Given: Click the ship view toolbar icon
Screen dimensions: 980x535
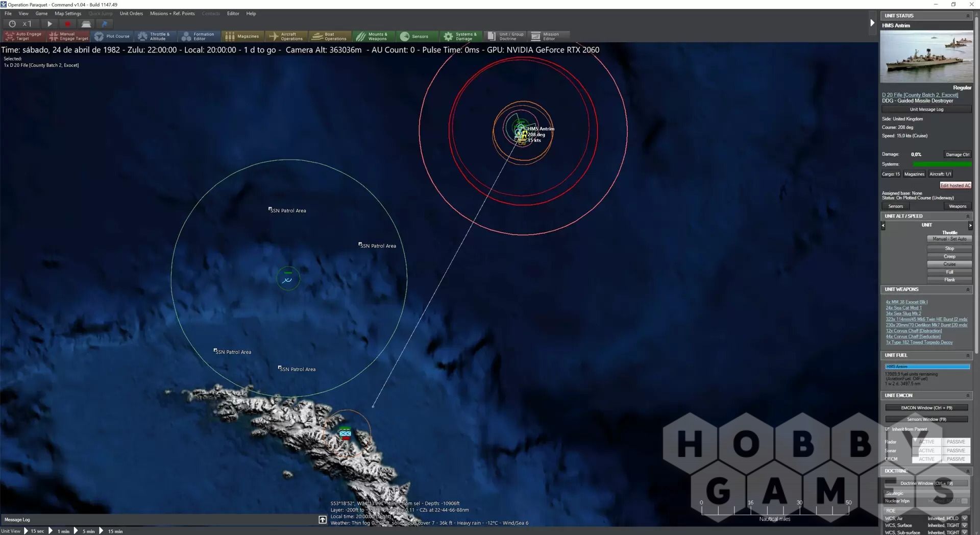Looking at the screenshot, I should [x=86, y=23].
